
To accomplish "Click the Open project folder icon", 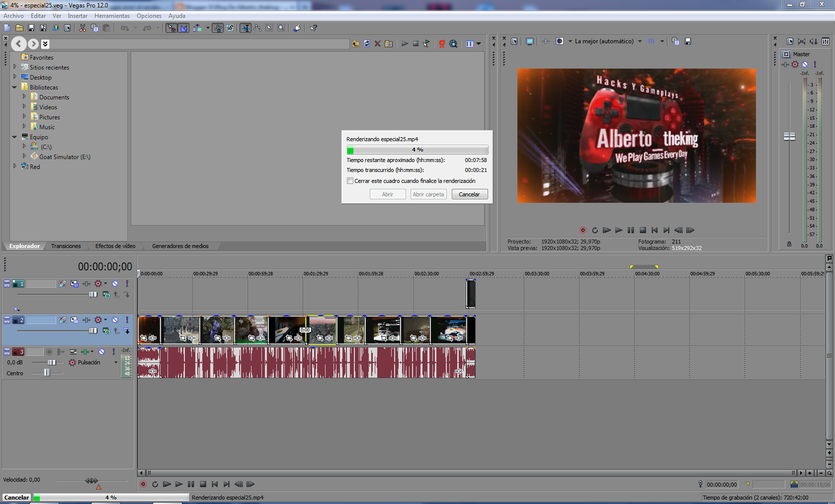I will tap(19, 28).
